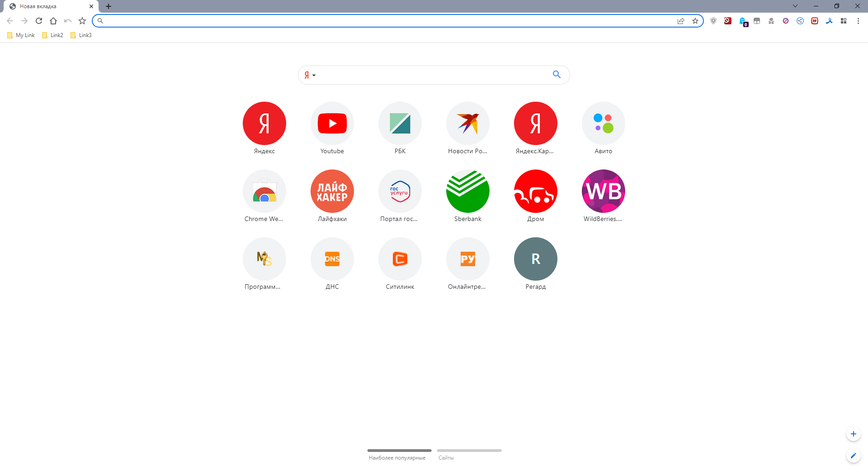Click the bookmark star beside home button

tap(82, 21)
